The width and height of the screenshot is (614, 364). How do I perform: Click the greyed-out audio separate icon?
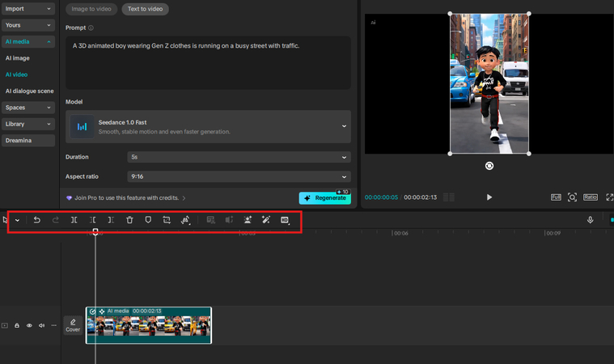(229, 220)
